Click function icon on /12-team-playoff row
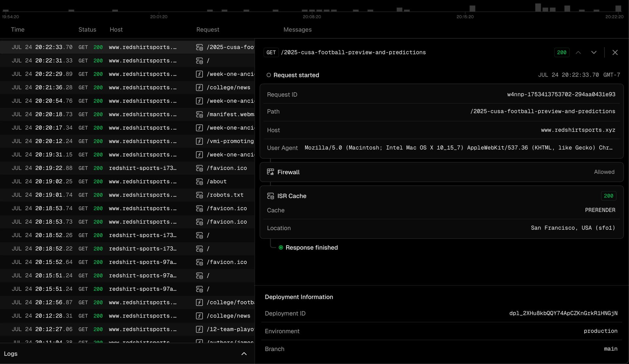Image resolution: width=629 pixels, height=364 pixels. point(199,329)
